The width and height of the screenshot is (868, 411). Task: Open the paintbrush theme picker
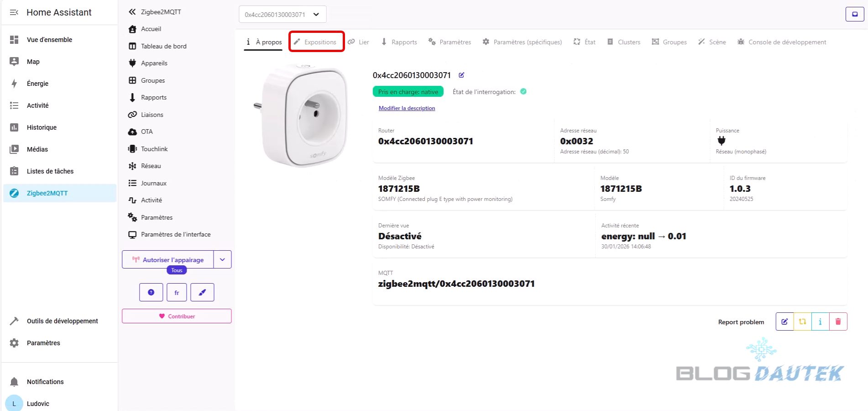(202, 292)
